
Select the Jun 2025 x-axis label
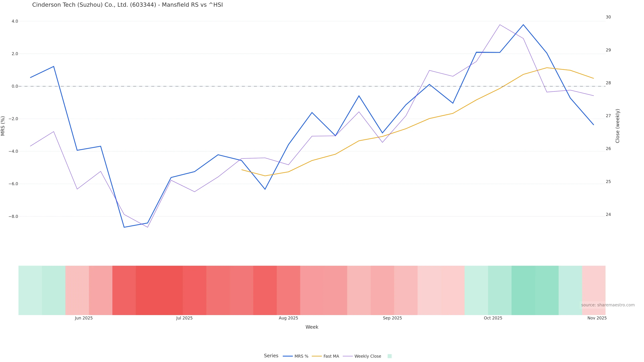click(x=84, y=318)
